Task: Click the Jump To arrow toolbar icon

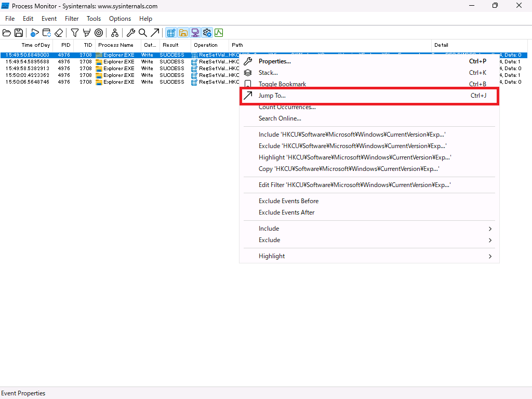Action: pos(155,33)
